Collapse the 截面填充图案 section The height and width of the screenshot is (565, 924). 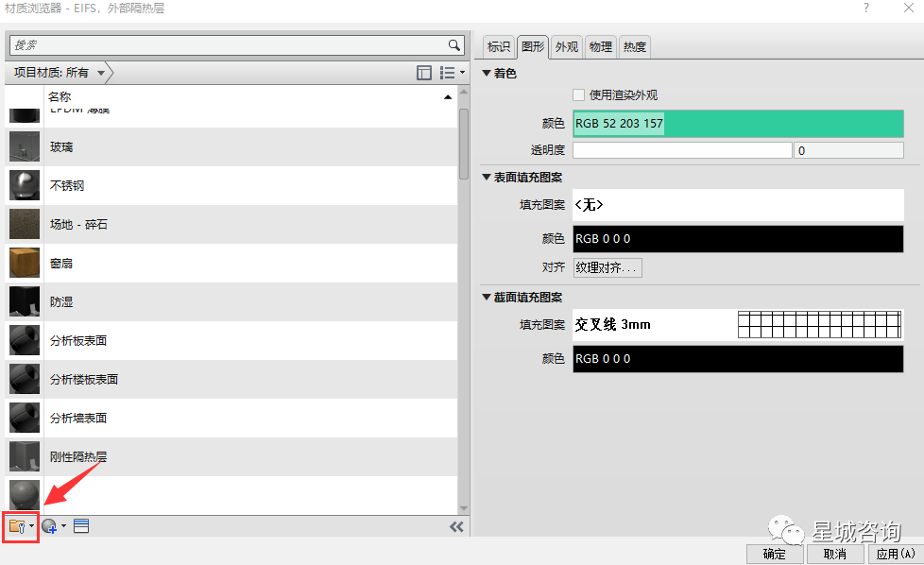(x=488, y=297)
